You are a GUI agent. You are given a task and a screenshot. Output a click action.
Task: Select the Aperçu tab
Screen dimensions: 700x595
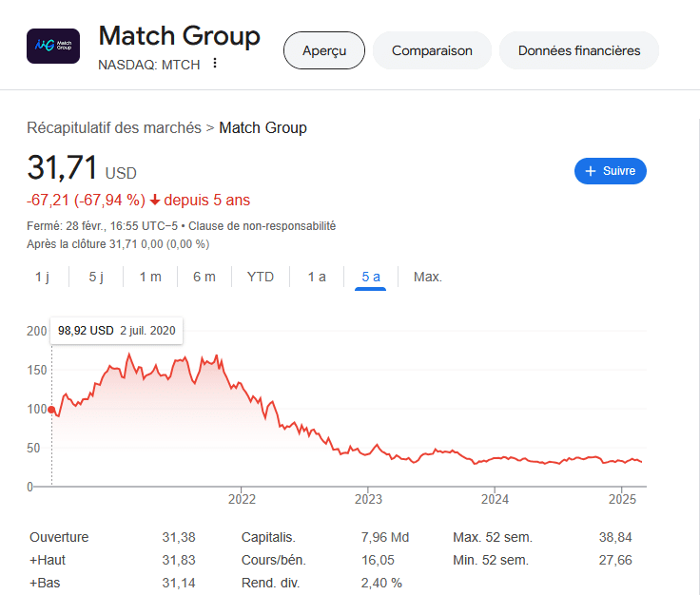[x=323, y=50]
